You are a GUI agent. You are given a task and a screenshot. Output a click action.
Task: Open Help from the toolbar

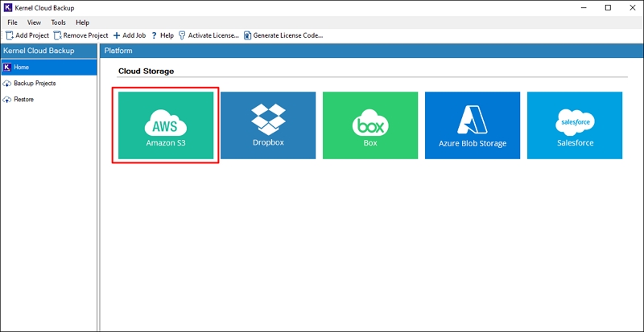pos(163,35)
